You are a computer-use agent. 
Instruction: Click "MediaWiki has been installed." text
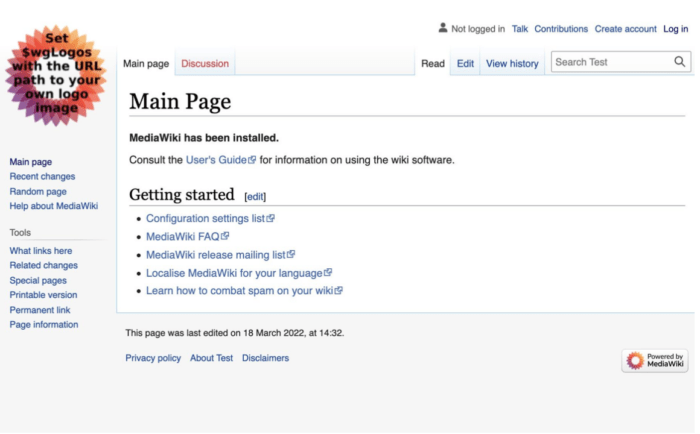click(204, 138)
